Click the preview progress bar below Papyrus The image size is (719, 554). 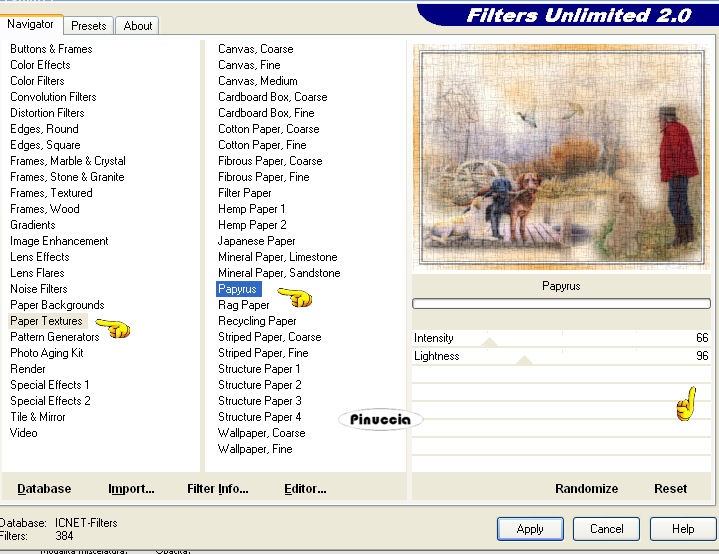pos(561,303)
